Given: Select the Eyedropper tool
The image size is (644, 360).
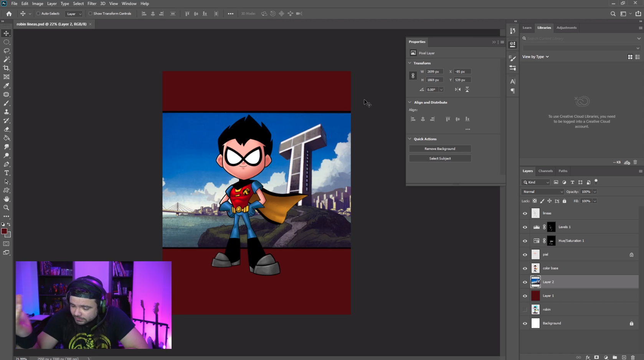Looking at the screenshot, I should pyautogui.click(x=7, y=86).
